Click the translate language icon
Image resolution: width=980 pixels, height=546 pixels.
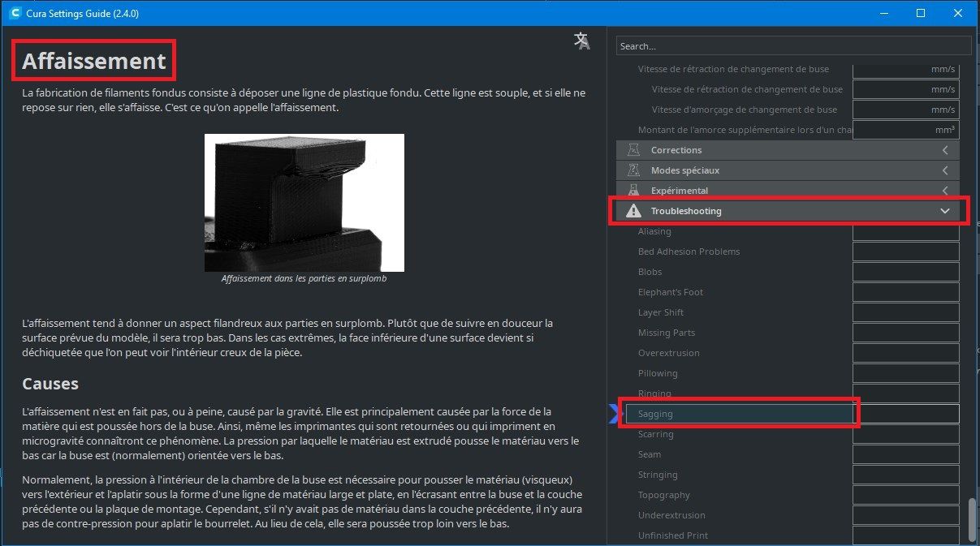(582, 42)
